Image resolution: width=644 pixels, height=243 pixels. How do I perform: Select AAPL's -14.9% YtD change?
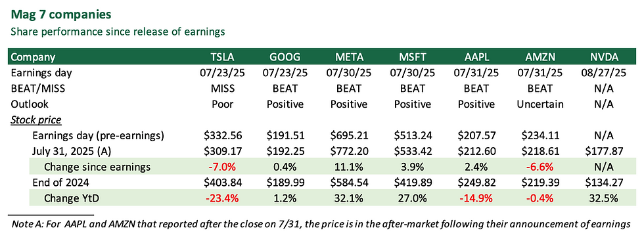pos(476,198)
